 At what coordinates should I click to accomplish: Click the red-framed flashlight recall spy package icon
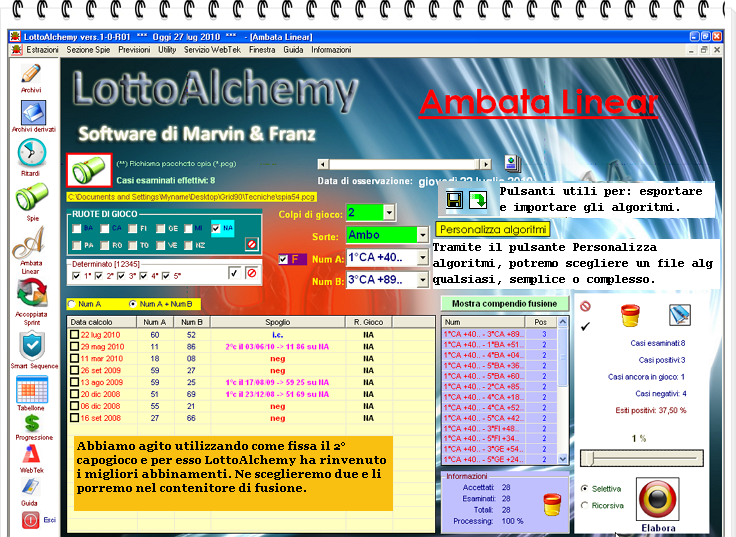(x=89, y=170)
